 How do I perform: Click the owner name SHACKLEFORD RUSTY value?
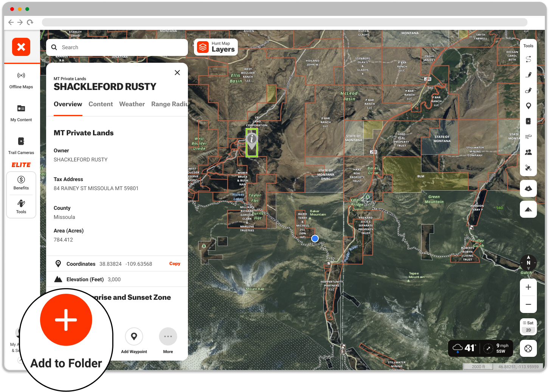(81, 160)
